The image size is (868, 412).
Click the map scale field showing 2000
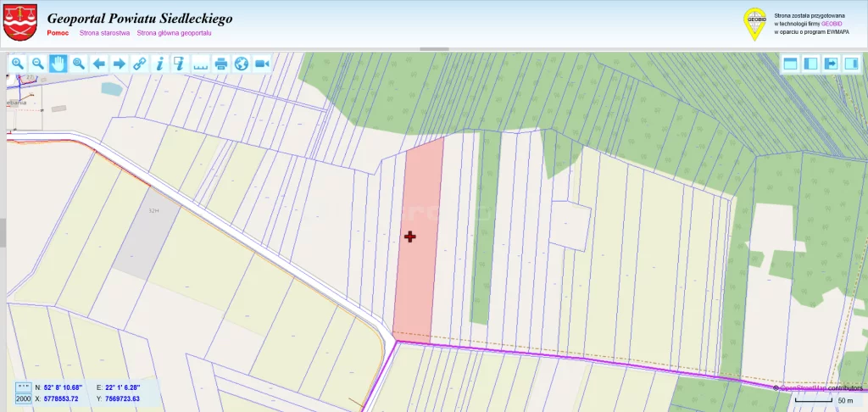point(23,398)
